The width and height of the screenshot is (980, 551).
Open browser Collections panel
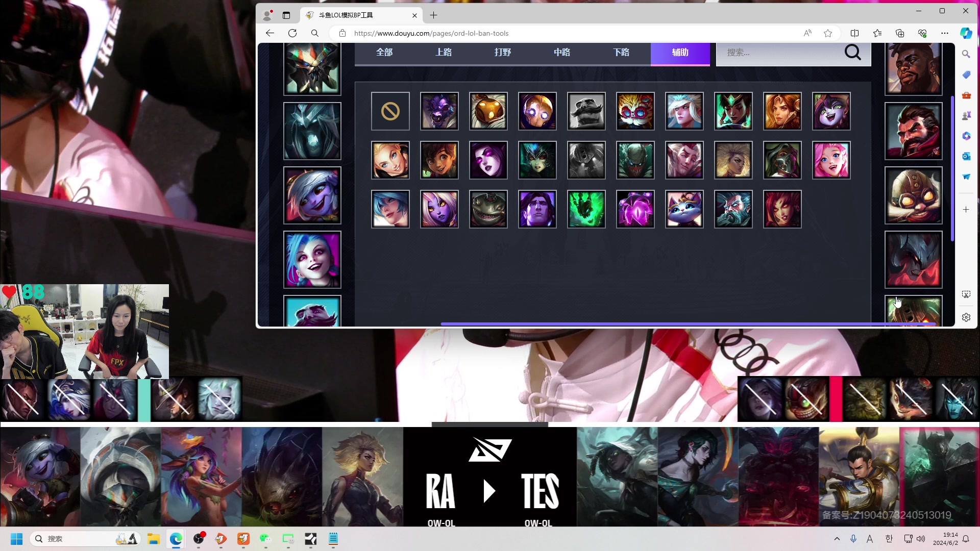tap(900, 33)
